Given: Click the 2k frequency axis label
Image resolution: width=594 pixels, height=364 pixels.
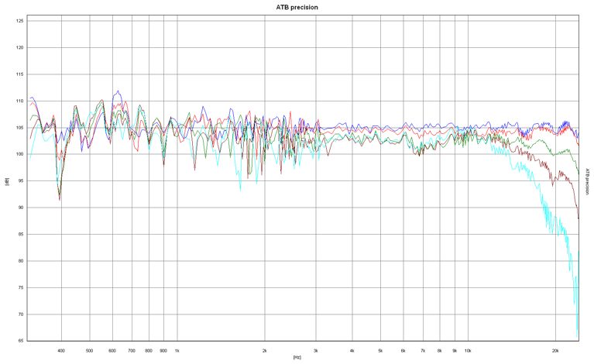Looking at the screenshot, I should point(264,351).
